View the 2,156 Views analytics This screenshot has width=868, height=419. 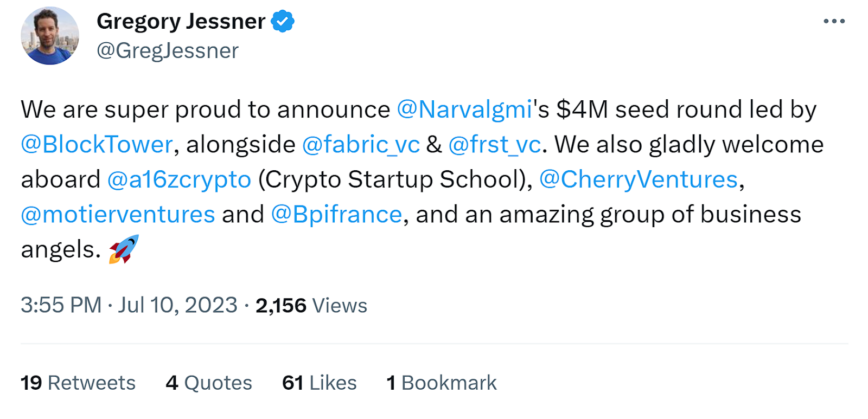tap(311, 306)
